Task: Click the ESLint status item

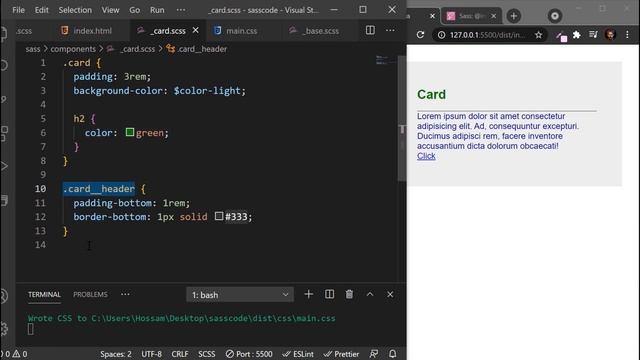Action: tap(298, 354)
